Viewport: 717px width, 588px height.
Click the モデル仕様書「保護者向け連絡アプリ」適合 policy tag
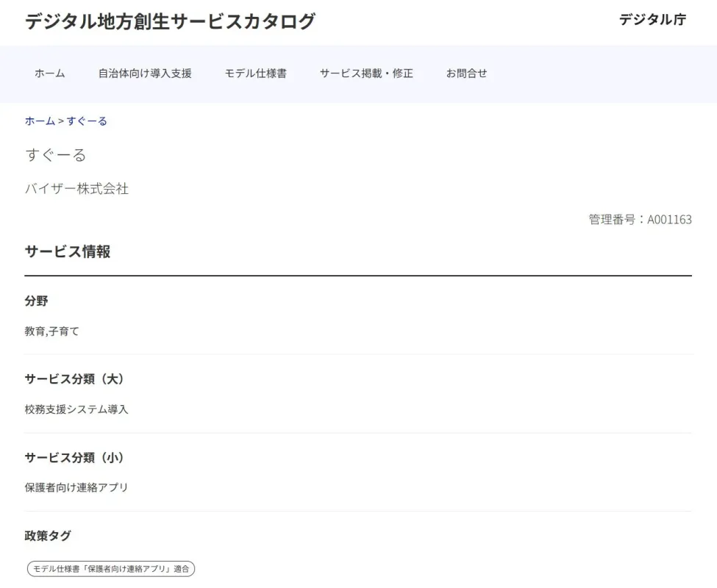[111, 569]
